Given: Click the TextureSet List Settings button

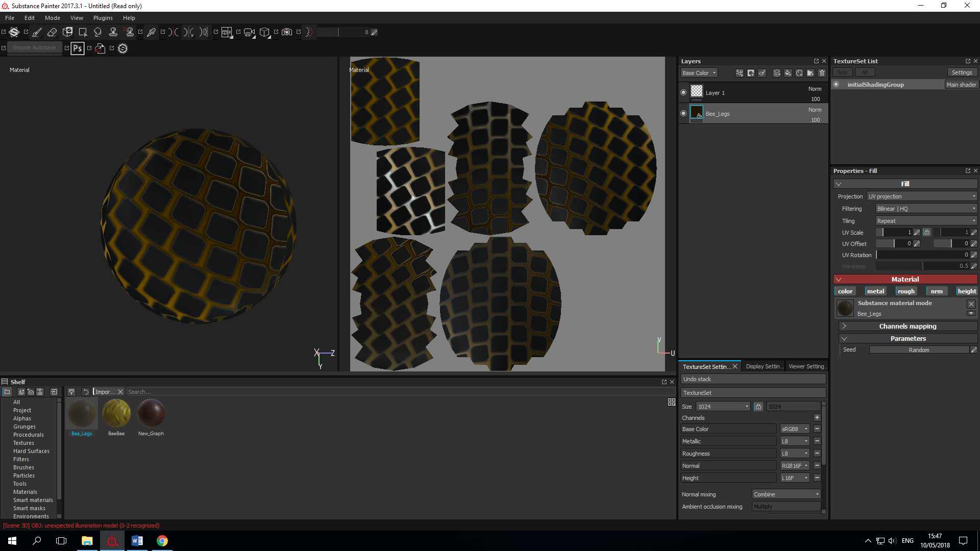Looking at the screenshot, I should (x=962, y=72).
